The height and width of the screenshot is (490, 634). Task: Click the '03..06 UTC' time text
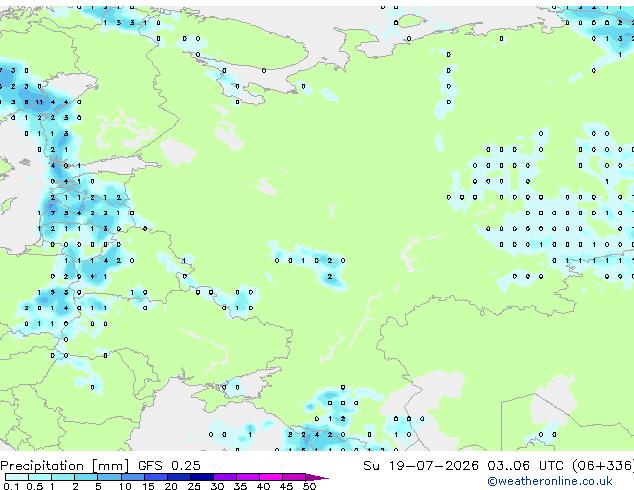click(x=525, y=466)
